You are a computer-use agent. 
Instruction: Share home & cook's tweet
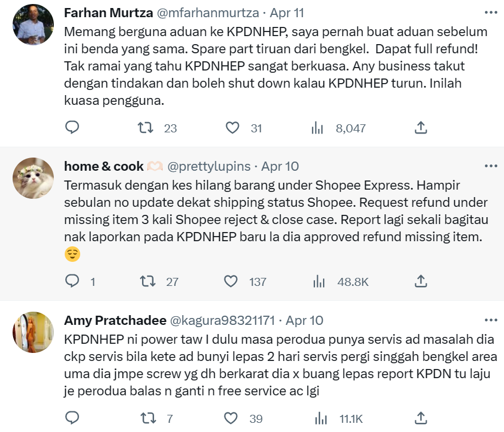tap(420, 281)
